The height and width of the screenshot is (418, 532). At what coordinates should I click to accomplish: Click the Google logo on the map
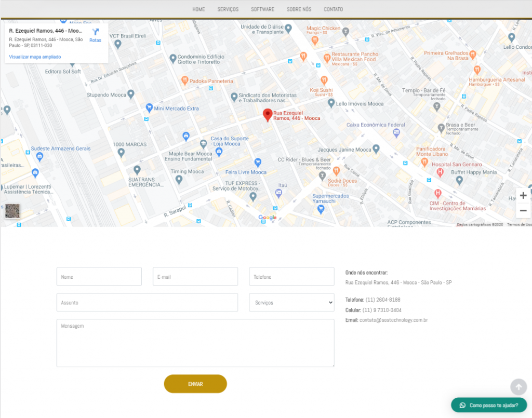(268, 217)
